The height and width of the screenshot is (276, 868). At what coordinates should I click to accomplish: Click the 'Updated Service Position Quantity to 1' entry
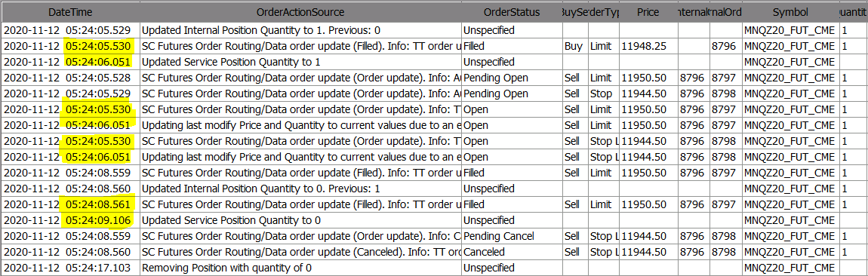(231, 62)
